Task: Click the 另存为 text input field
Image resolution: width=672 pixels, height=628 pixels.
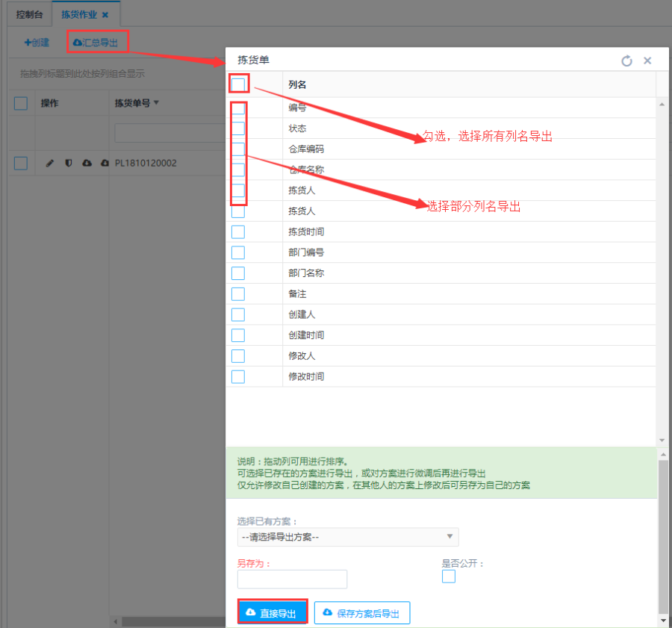Action: 292,579
